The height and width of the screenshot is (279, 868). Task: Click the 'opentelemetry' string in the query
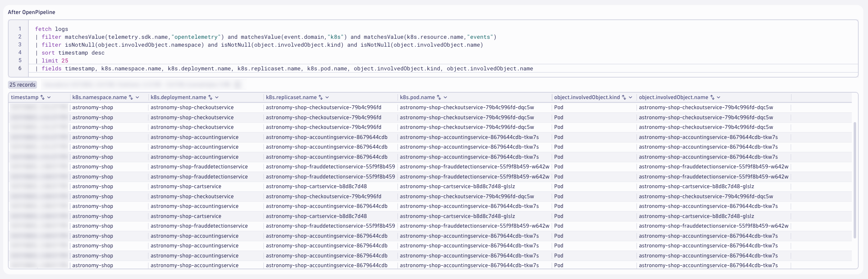[x=196, y=37]
